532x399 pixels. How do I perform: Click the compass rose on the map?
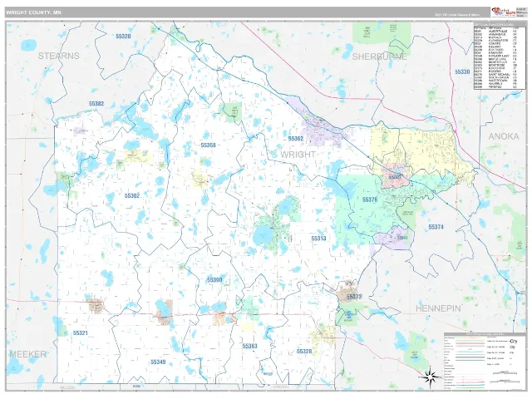pos(430,376)
